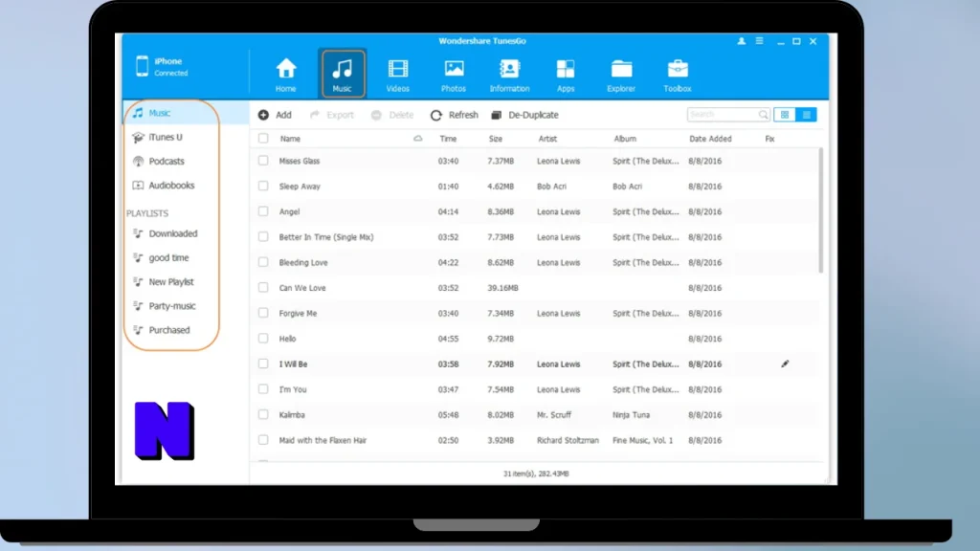Click the 39.16MB size value
This screenshot has width=980, height=551.
502,288
